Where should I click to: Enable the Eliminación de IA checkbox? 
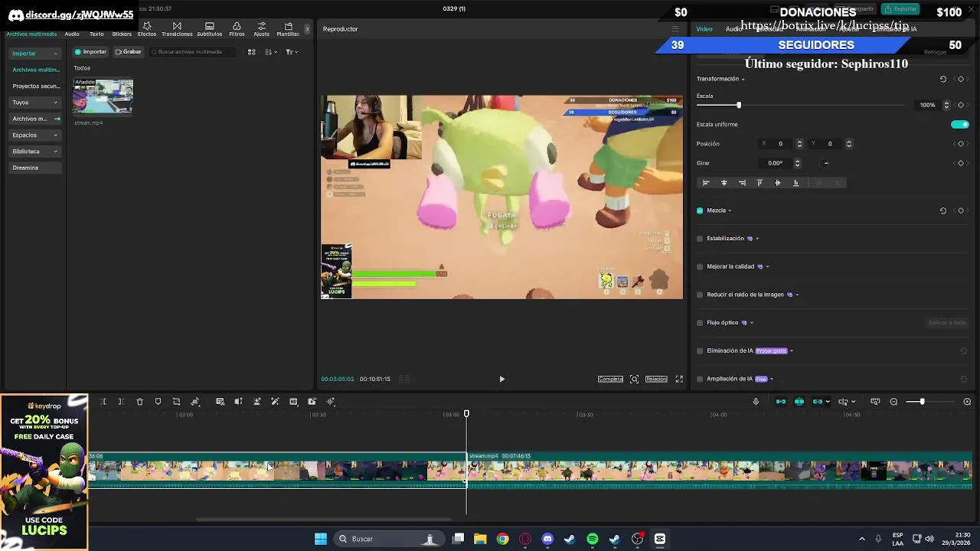[700, 351]
